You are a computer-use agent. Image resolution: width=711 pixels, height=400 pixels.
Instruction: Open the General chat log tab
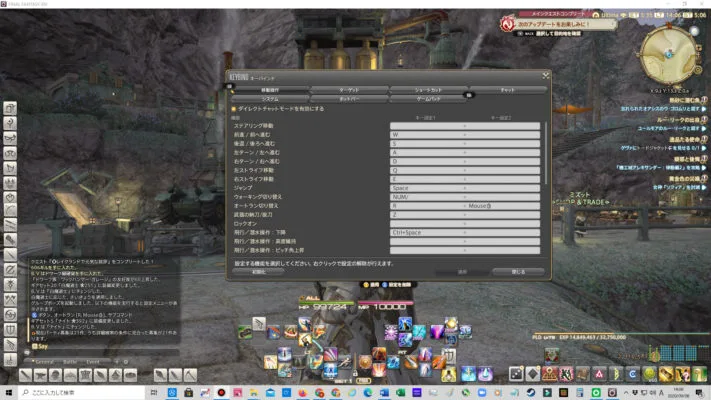pos(44,362)
